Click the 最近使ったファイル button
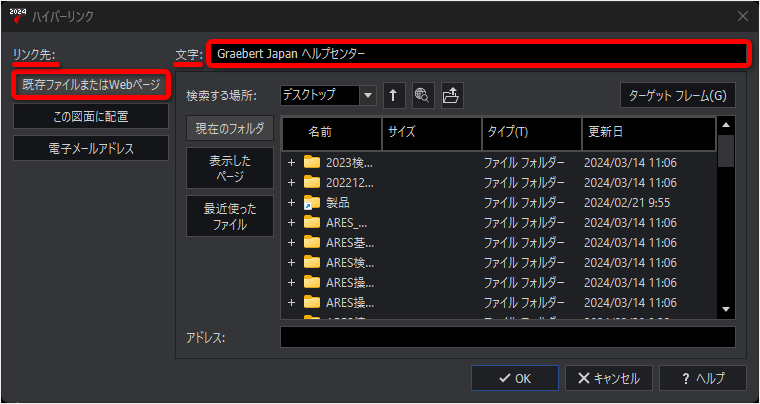760x404 pixels. (230, 216)
